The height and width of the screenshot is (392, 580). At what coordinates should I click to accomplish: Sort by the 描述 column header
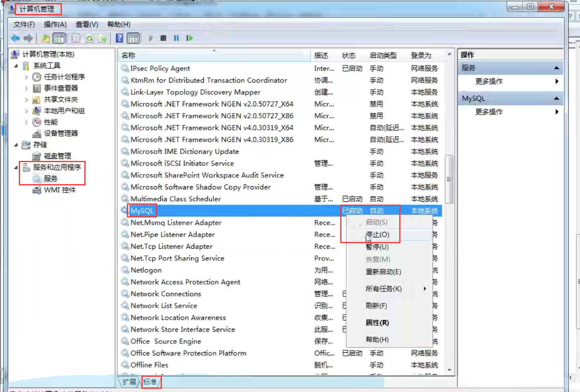pos(325,55)
